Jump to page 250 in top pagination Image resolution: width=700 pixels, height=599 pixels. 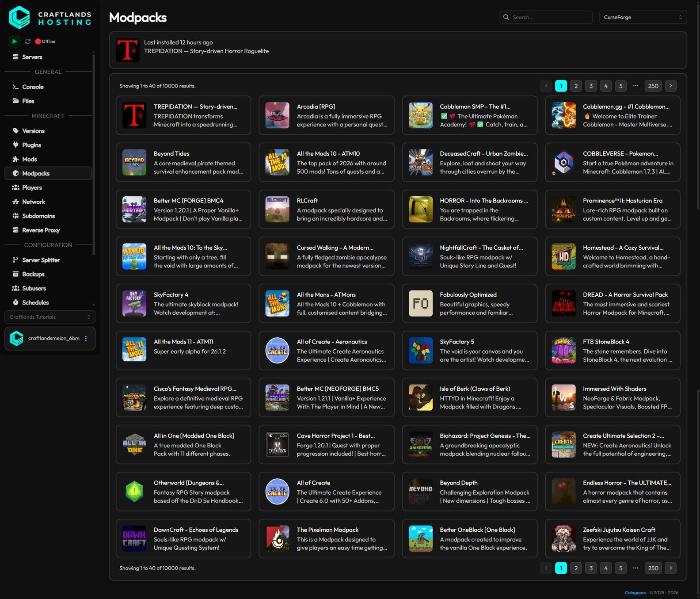click(653, 86)
